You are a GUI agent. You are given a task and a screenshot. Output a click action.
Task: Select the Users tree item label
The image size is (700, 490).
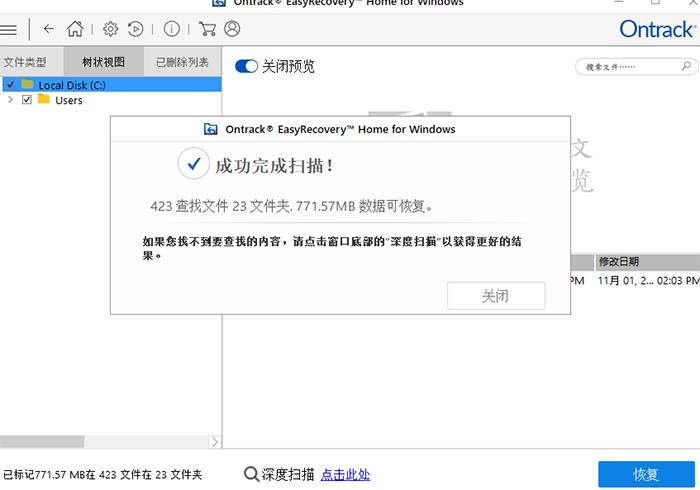click(69, 100)
